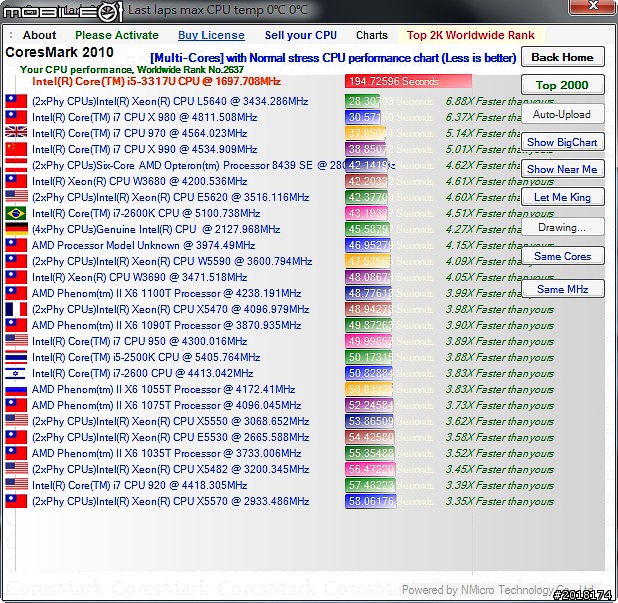Viewport: 618px width, 603px height.
Task: Filter results with Same MHz button
Action: (562, 289)
